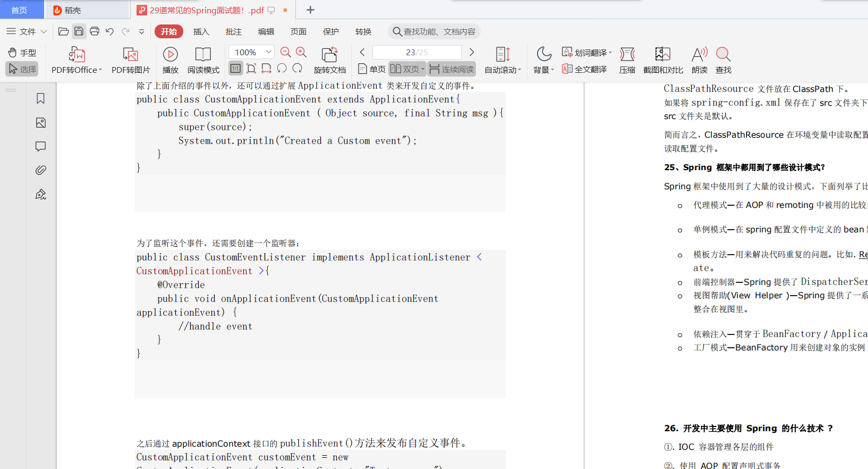The height and width of the screenshot is (469, 868).
Task: Open 自动滚动 auto scroll options
Action: 503,60
